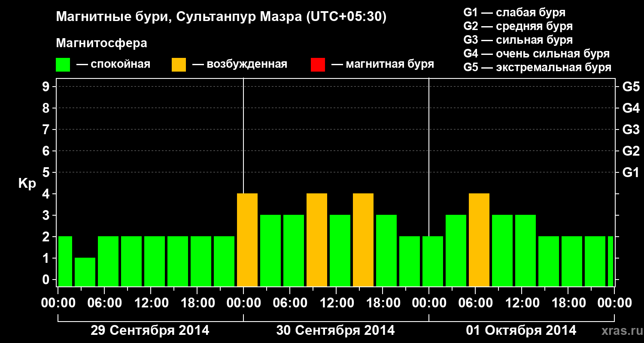Click the 'G2' right-axis label

631,151
